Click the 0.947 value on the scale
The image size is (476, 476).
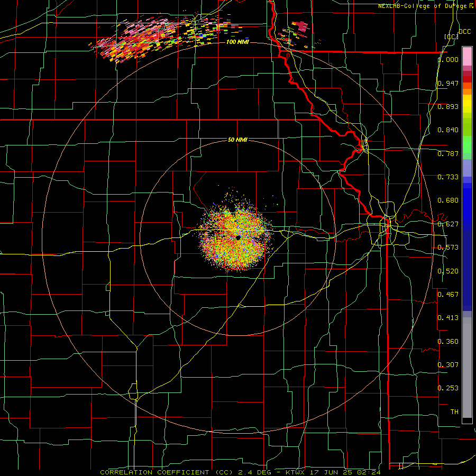(448, 83)
